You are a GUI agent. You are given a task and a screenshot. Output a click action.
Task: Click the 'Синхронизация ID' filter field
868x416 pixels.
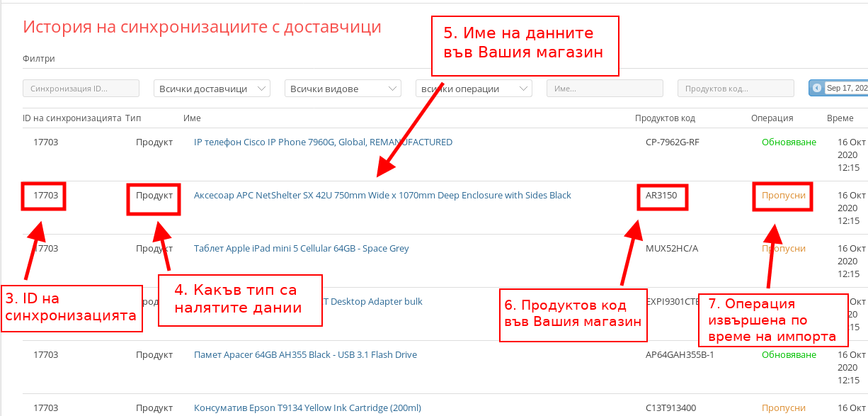81,89
